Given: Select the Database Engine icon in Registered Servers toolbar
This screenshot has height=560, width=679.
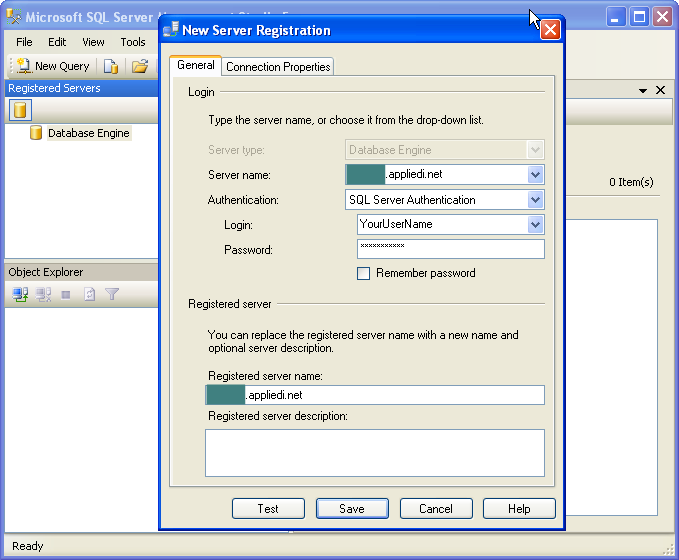Looking at the screenshot, I should click(20, 110).
